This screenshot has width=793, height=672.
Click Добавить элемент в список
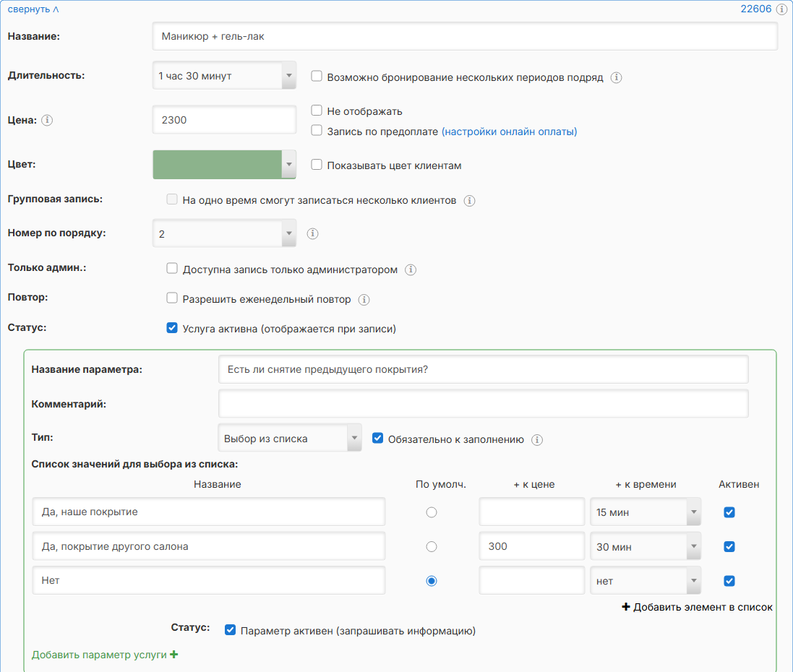click(697, 607)
